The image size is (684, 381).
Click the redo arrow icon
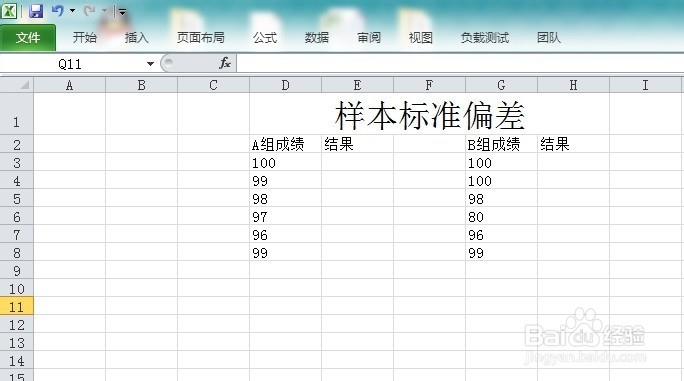(89, 10)
